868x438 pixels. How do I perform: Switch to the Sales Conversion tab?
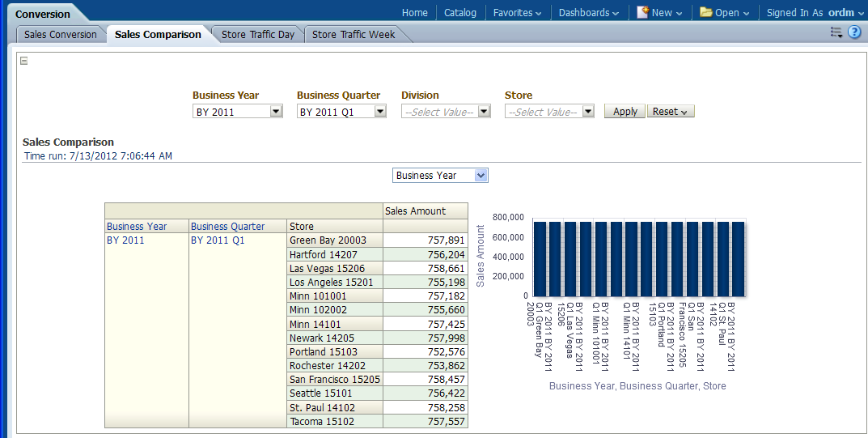[x=61, y=35]
